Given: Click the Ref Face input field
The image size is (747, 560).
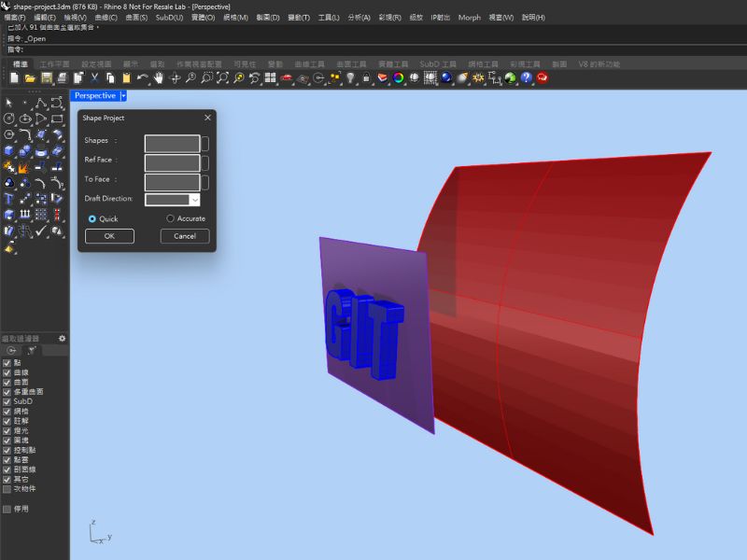Looking at the screenshot, I should (x=172, y=162).
